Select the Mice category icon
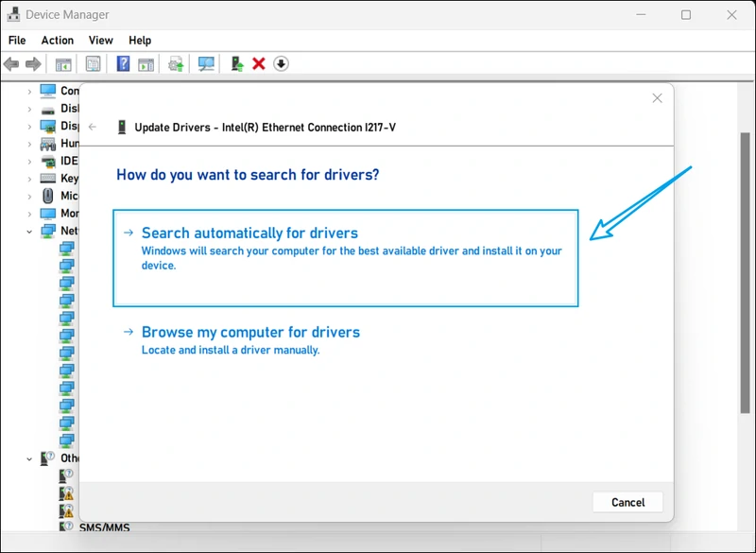The image size is (756, 553). [x=48, y=196]
